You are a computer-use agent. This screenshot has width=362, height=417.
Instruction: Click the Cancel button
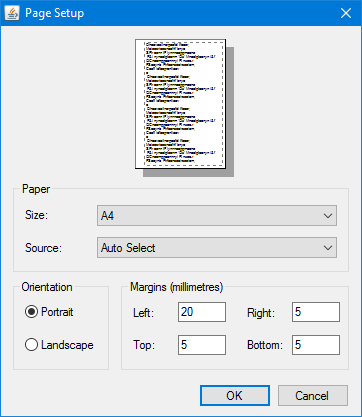click(x=313, y=396)
